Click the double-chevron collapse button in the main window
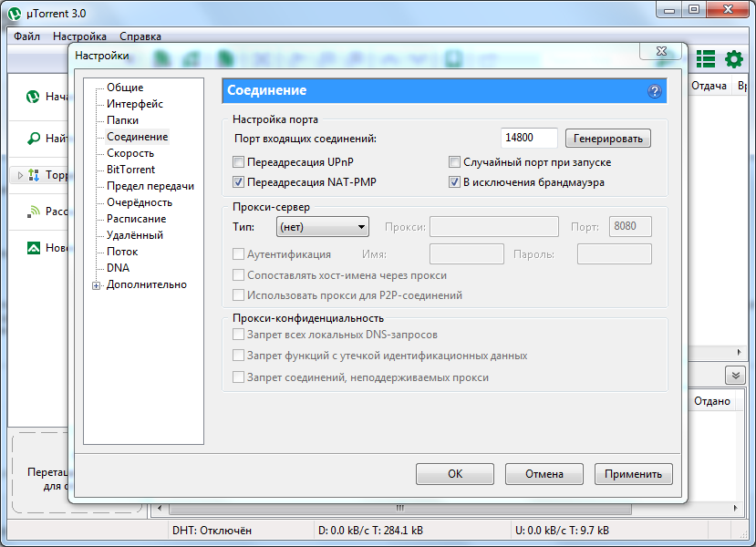 click(x=735, y=375)
